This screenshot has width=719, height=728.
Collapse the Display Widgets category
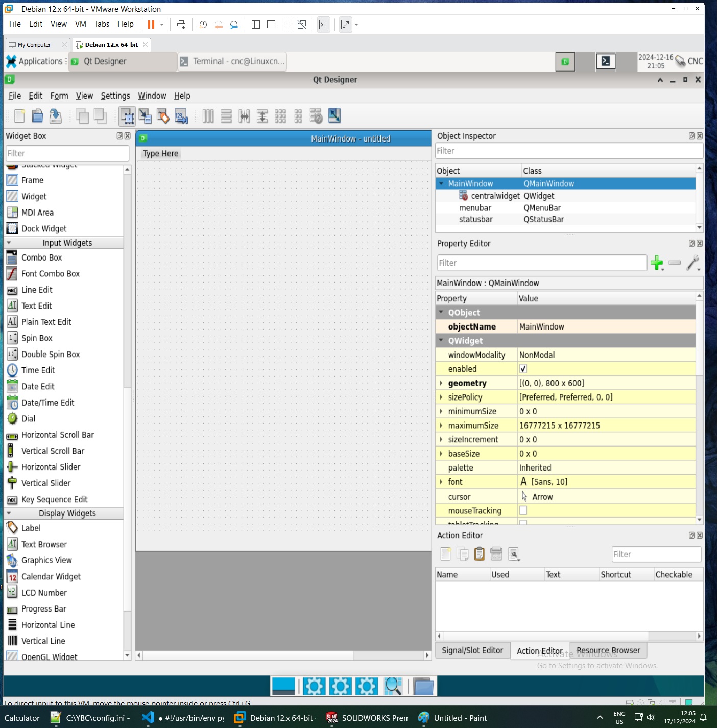9,513
